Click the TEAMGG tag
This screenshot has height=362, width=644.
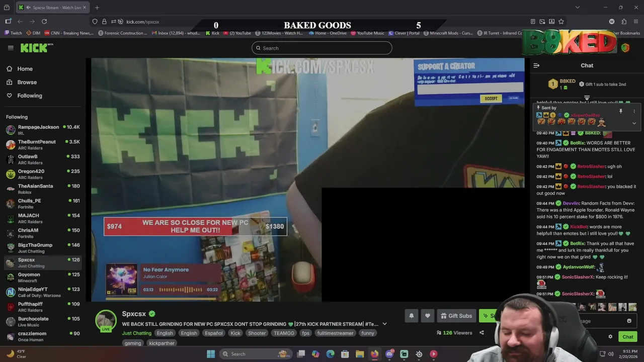point(284,333)
